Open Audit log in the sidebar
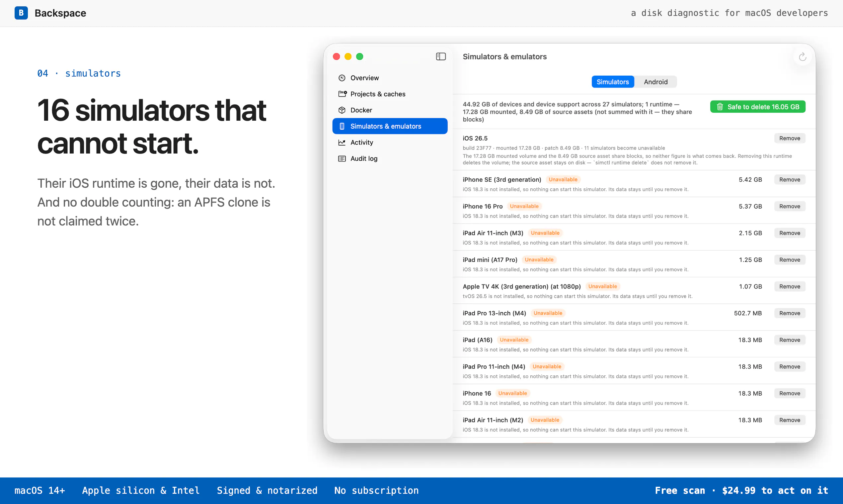Screen dimensions: 843x504 pos(390,158)
